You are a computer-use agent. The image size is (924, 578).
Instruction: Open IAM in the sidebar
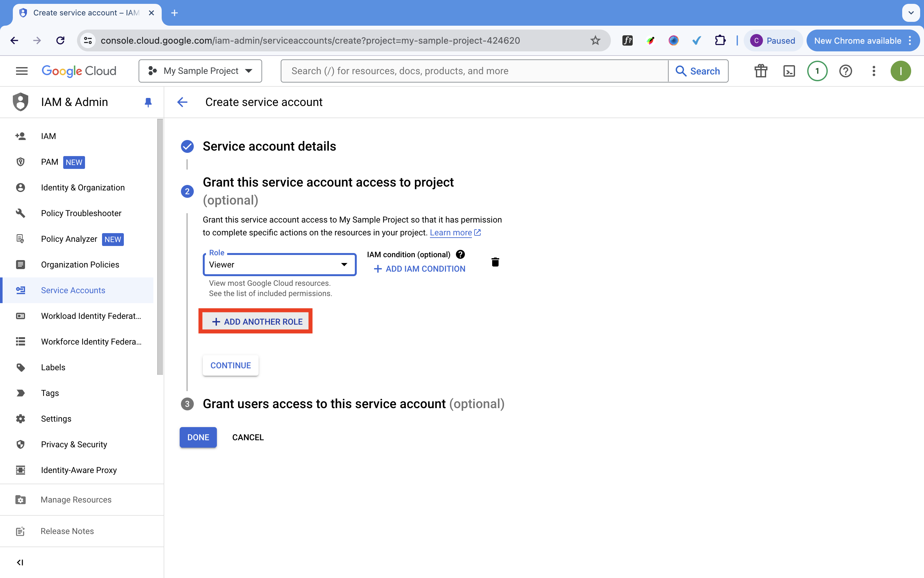click(x=77, y=136)
